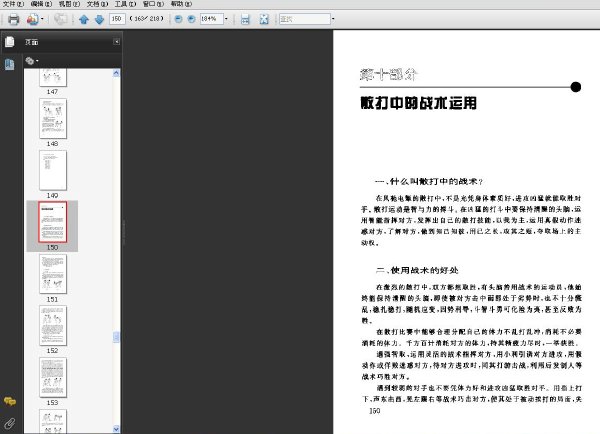Screen dimensions: 600x434
Task: Go to next page with down arrow
Action: tap(99, 19)
